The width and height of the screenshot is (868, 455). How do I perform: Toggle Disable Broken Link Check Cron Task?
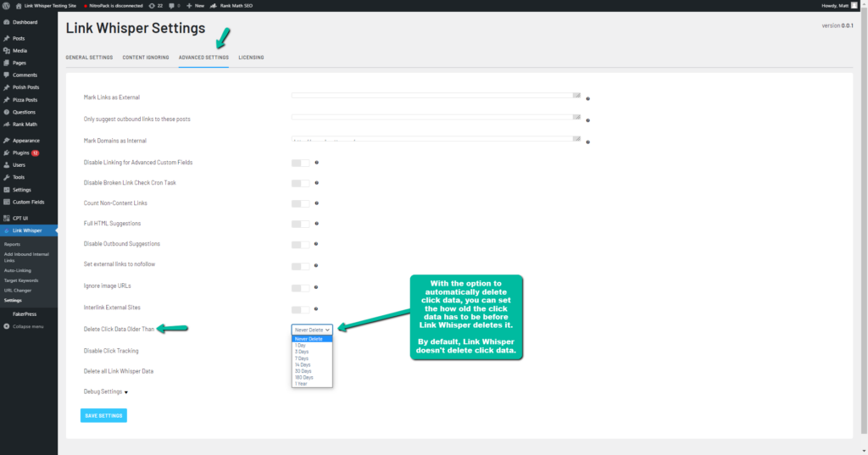(301, 183)
